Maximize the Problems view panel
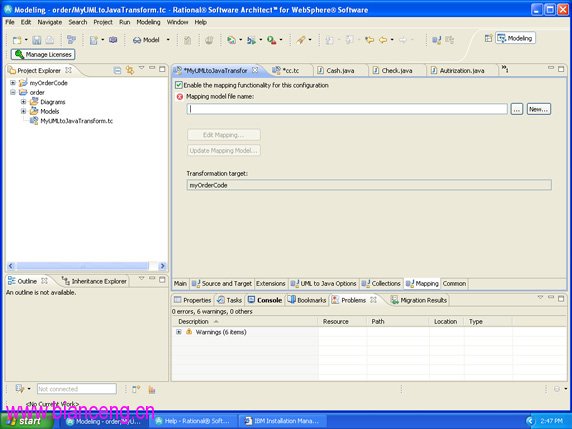 coord(561,298)
